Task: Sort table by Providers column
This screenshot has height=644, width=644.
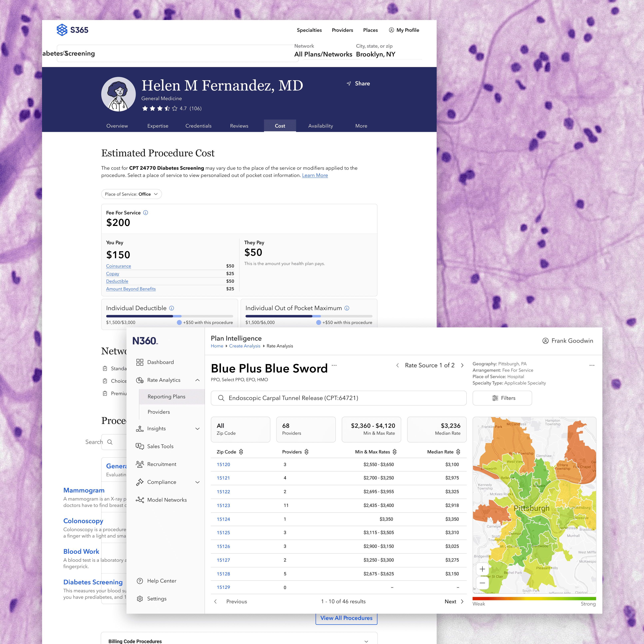Action: click(306, 452)
